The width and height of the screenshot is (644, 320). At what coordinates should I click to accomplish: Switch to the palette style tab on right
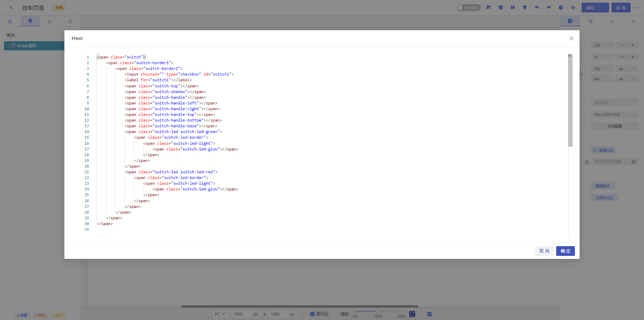coord(591,21)
